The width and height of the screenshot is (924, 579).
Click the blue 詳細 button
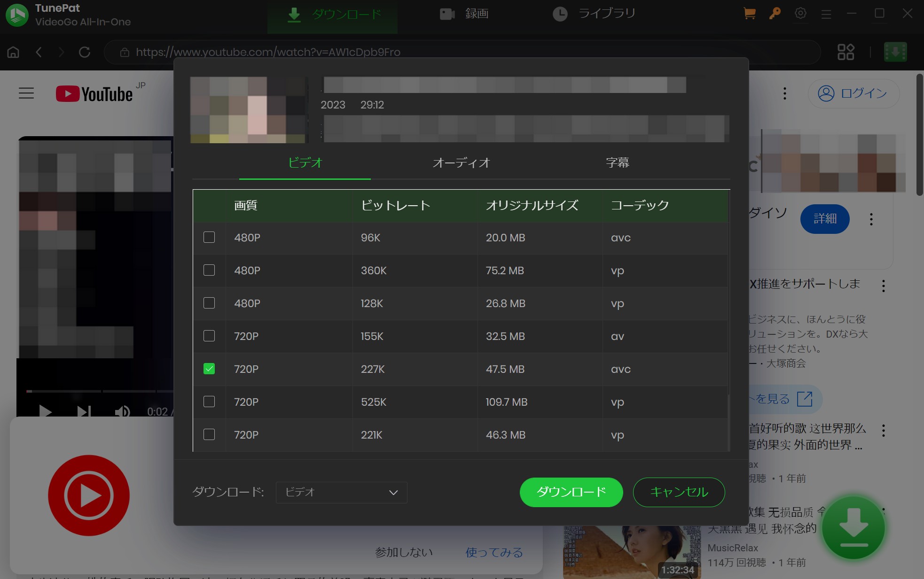point(825,219)
